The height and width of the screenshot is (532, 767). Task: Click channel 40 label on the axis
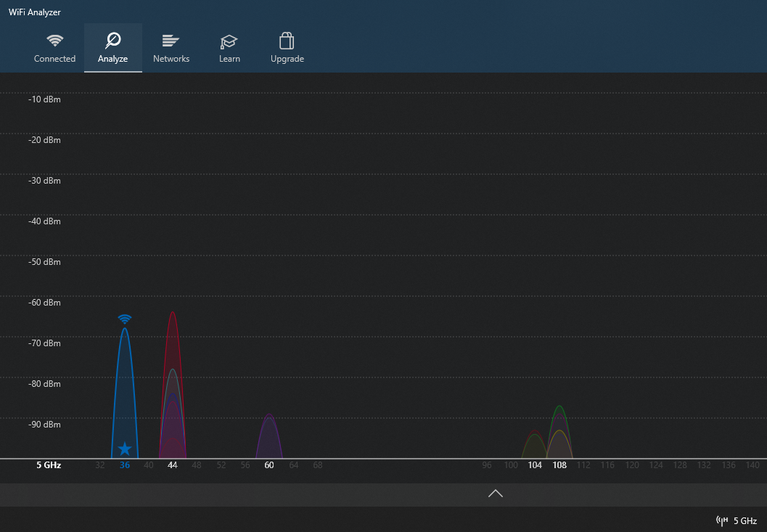[149, 465]
